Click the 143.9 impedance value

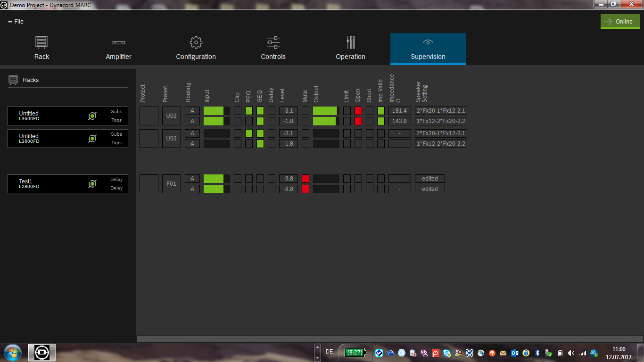[400, 121]
